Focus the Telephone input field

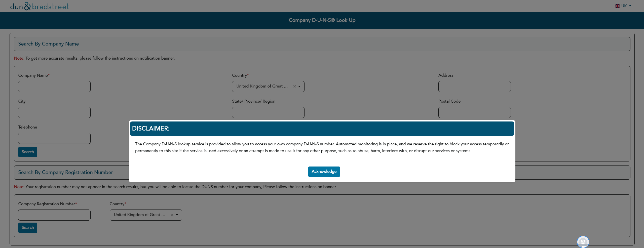(54, 138)
